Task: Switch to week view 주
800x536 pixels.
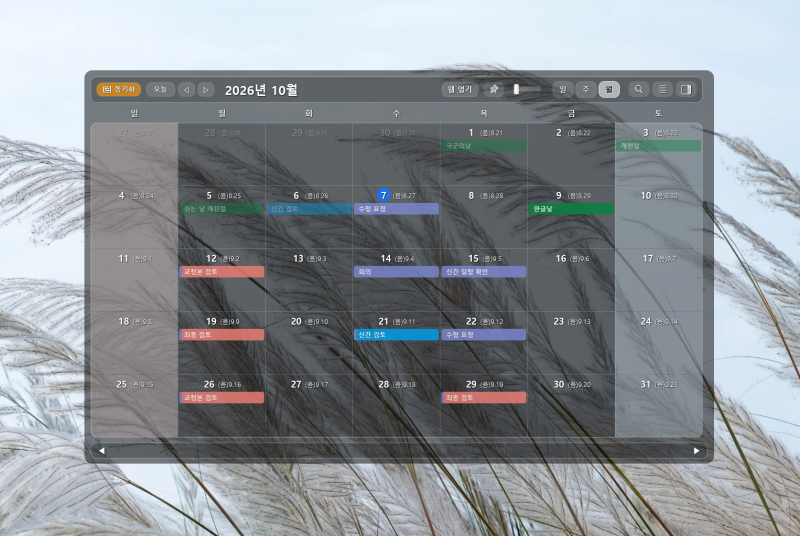Action: [586, 89]
